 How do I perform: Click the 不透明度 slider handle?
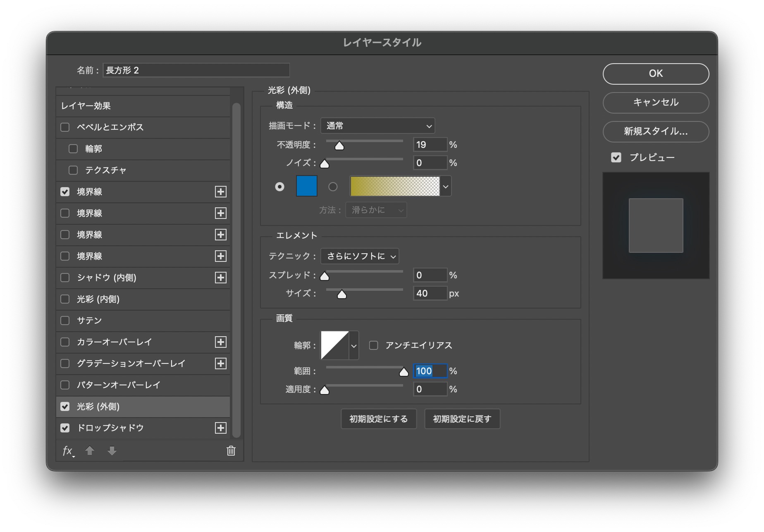pyautogui.click(x=339, y=146)
